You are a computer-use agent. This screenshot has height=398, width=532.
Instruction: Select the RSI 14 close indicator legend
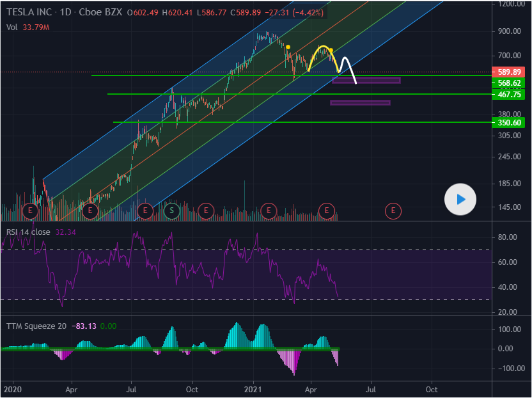tap(29, 232)
